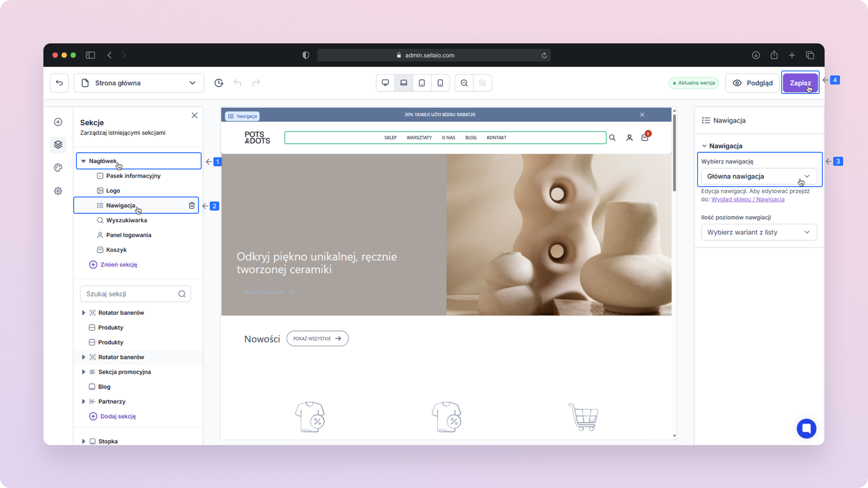
Task: Expand the Sekcja promocyjna section
Action: 84,372
